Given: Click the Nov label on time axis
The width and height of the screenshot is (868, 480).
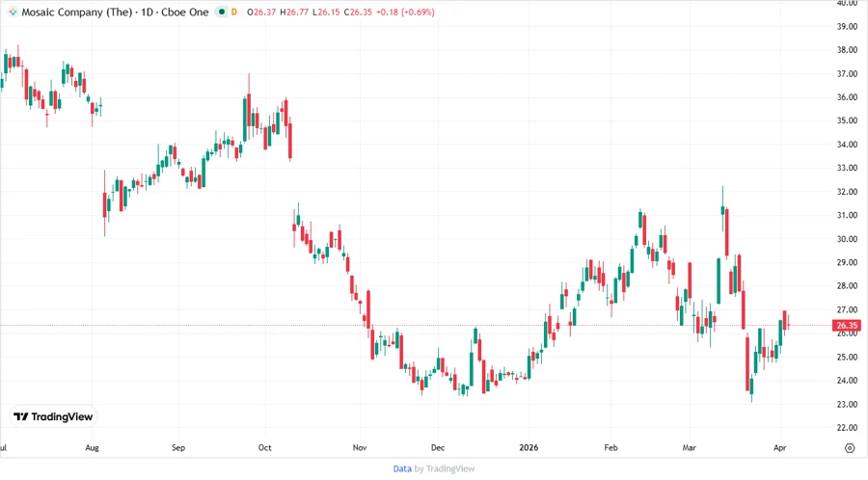Looking at the screenshot, I should (360, 447).
